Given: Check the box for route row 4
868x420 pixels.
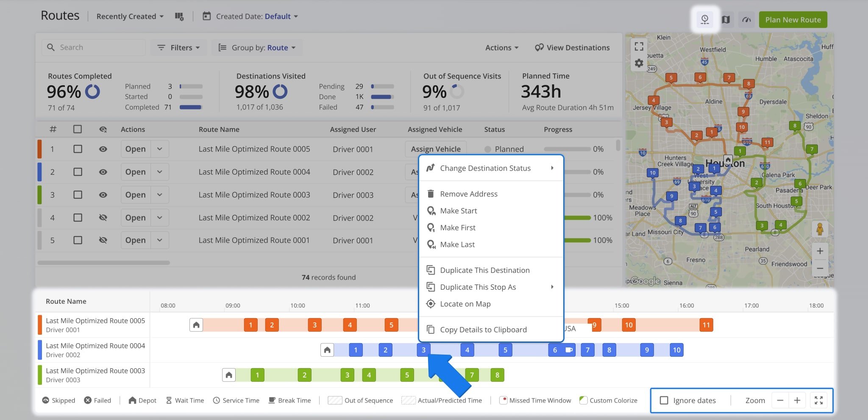Looking at the screenshot, I should click(x=78, y=218).
